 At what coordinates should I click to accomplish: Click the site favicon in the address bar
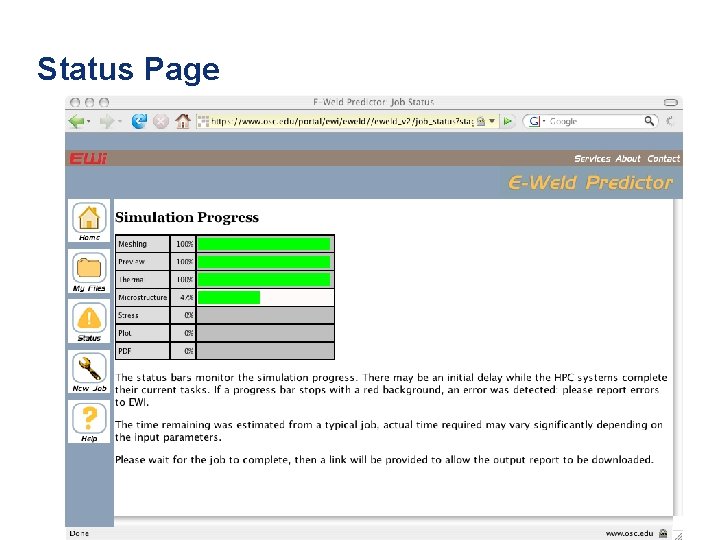[203, 121]
